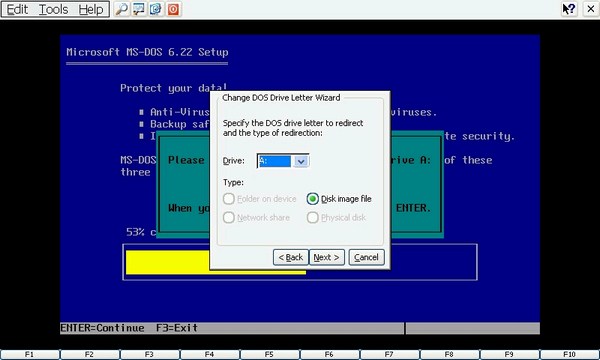Open the Help menu
The height and width of the screenshot is (360, 600).
coord(91,9)
